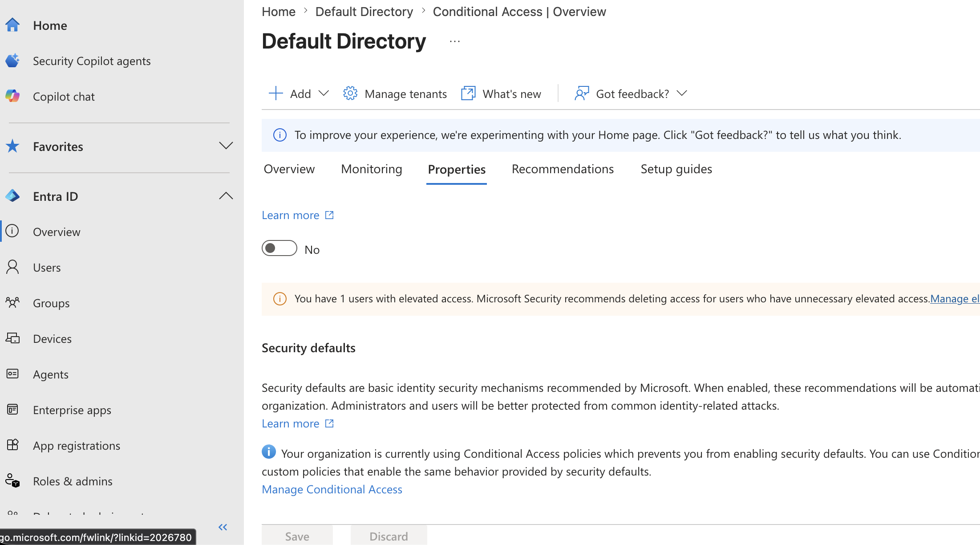Switch to the Overview tab
Image resolution: width=980 pixels, height=545 pixels.
coord(289,169)
